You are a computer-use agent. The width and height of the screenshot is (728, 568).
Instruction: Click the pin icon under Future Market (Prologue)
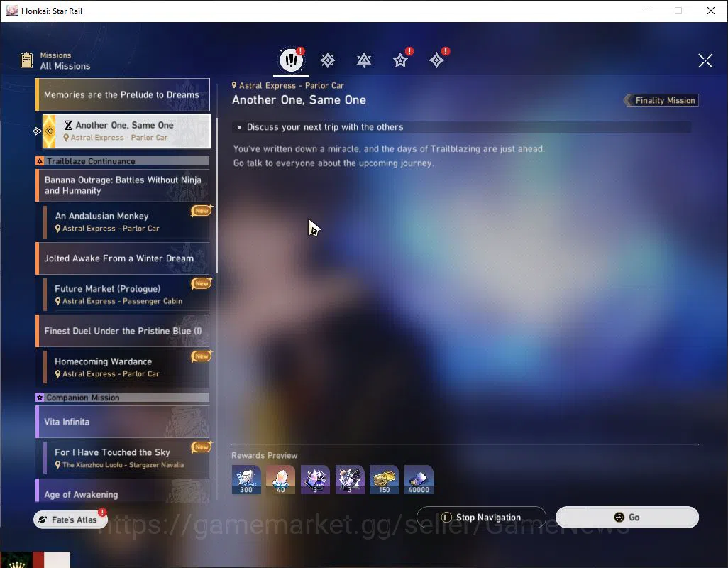coord(58,301)
